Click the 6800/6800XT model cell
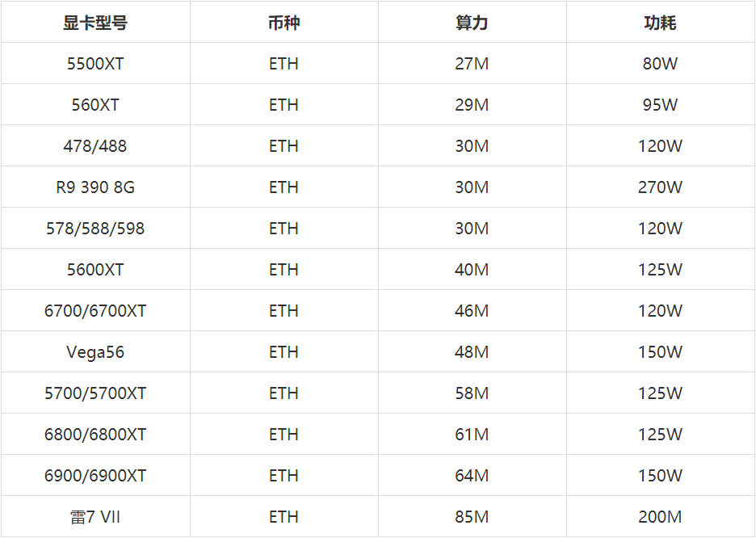Viewport: 756px width, 538px height. (x=95, y=435)
